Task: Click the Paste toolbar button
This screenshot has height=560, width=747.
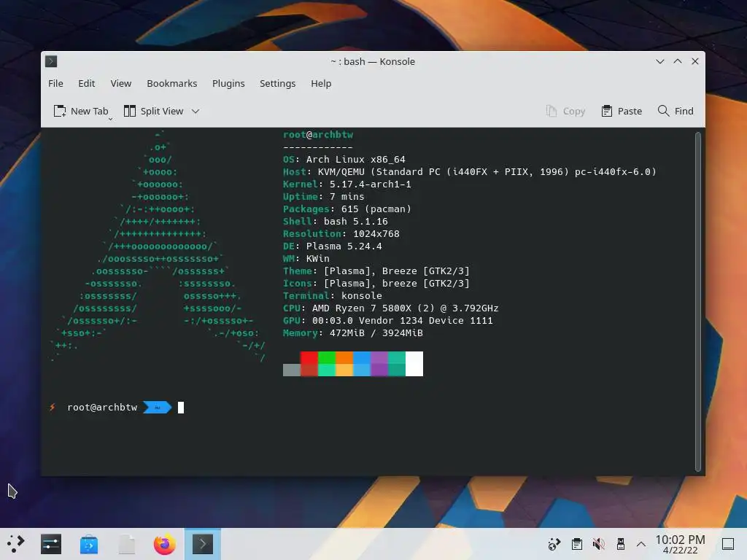Action: (622, 111)
